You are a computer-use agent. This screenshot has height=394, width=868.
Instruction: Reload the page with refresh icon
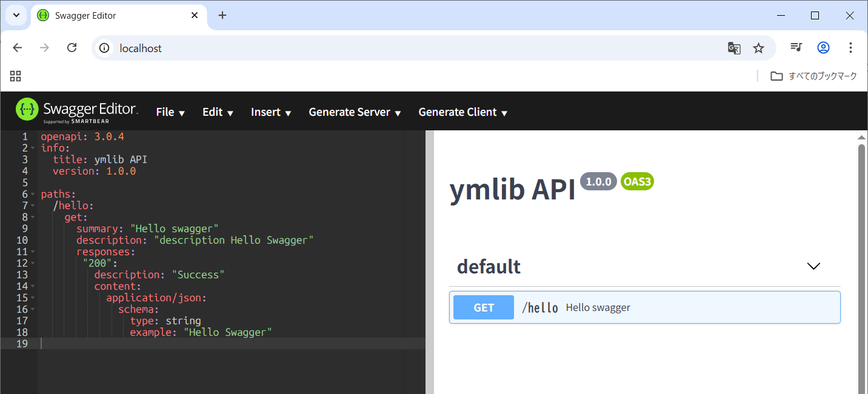pyautogui.click(x=72, y=48)
